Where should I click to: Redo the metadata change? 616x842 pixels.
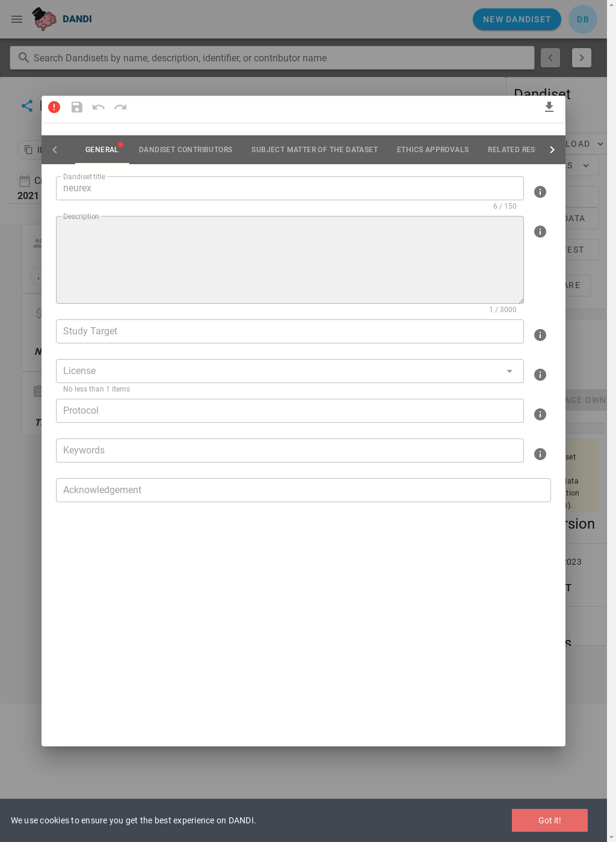120,107
